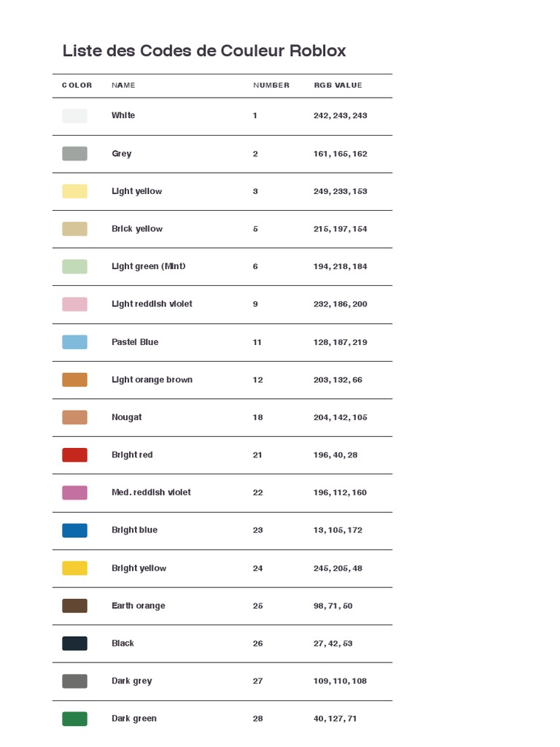This screenshot has width=560, height=747.
Task: Click the 'Earth orange' name text
Action: 139,605
